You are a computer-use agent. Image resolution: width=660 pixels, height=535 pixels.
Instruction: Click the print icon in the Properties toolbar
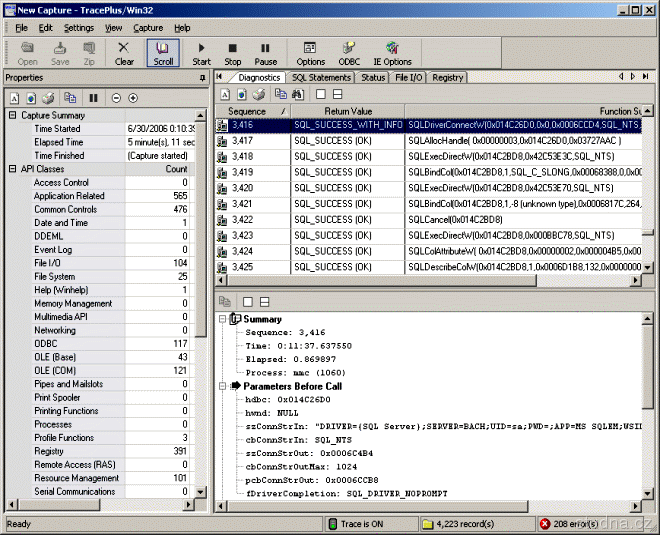tap(49, 98)
